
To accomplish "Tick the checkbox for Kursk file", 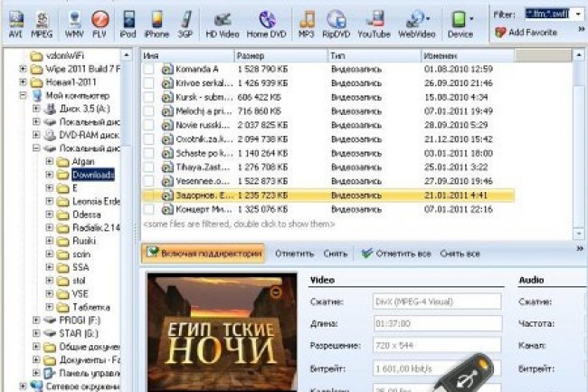I will (148, 94).
